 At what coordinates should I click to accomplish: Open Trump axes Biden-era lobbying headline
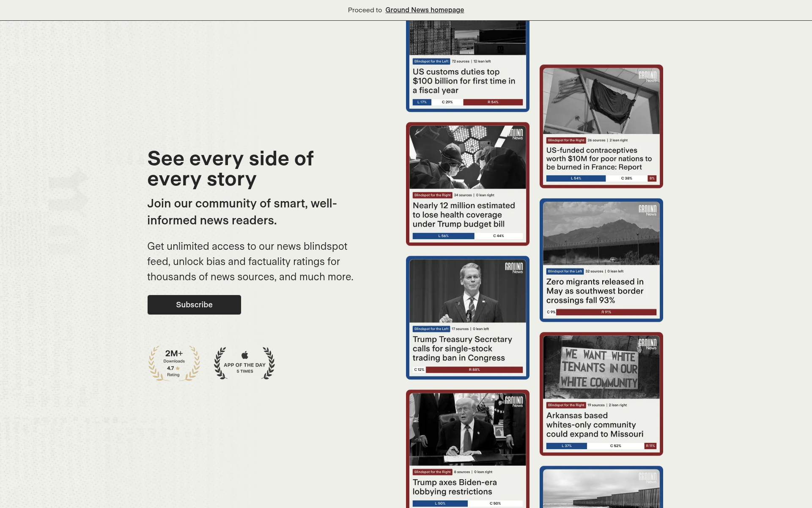[455, 487]
